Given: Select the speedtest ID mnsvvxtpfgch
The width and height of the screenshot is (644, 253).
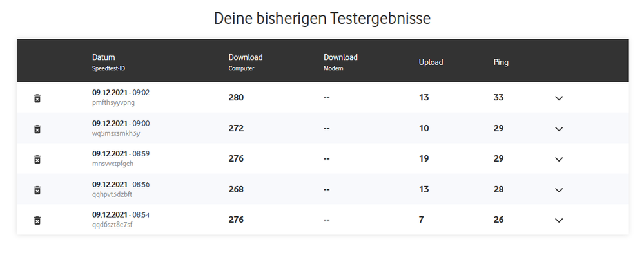Looking at the screenshot, I should point(113,164).
